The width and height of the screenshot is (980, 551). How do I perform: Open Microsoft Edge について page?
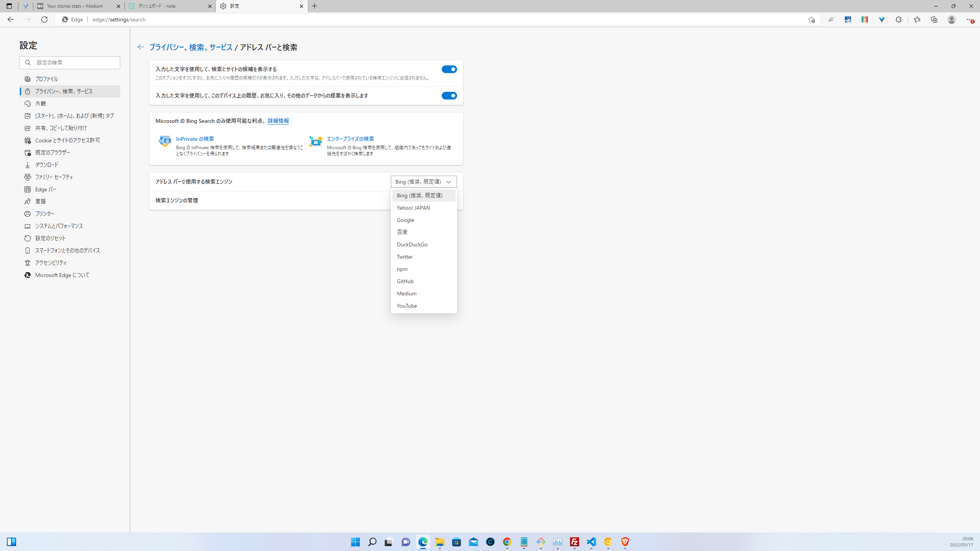click(70, 275)
